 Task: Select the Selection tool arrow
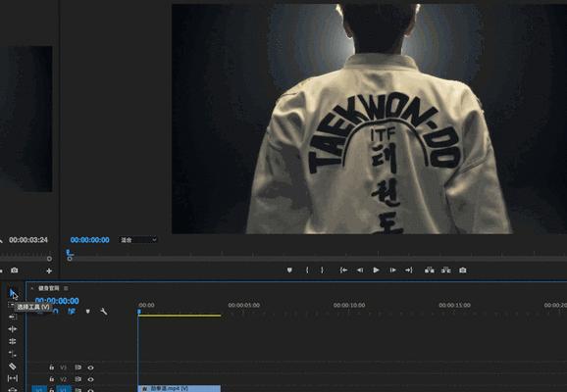coord(13,293)
